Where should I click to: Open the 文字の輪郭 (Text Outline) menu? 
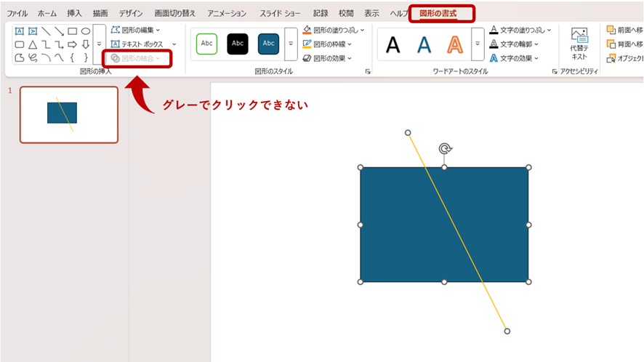(520, 44)
